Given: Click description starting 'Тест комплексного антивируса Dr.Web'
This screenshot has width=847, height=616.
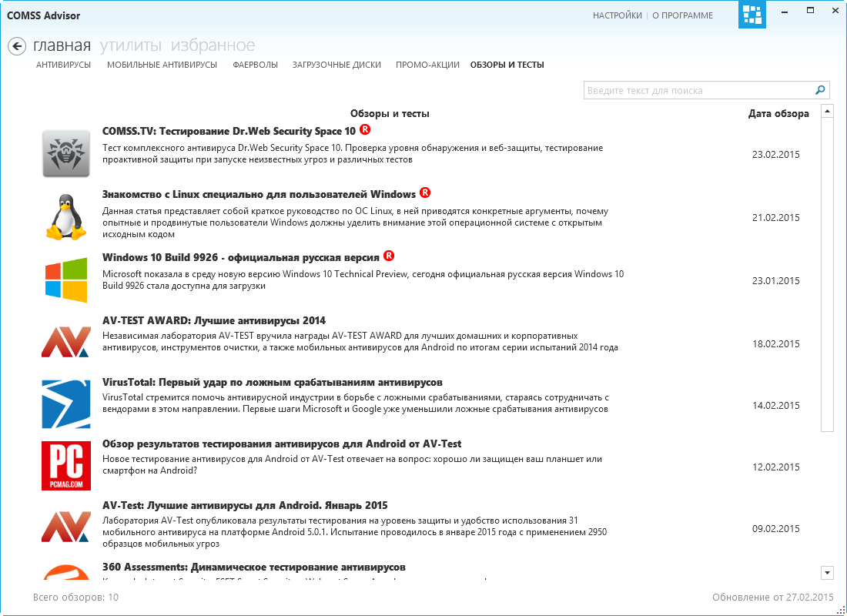Looking at the screenshot, I should (x=353, y=154).
